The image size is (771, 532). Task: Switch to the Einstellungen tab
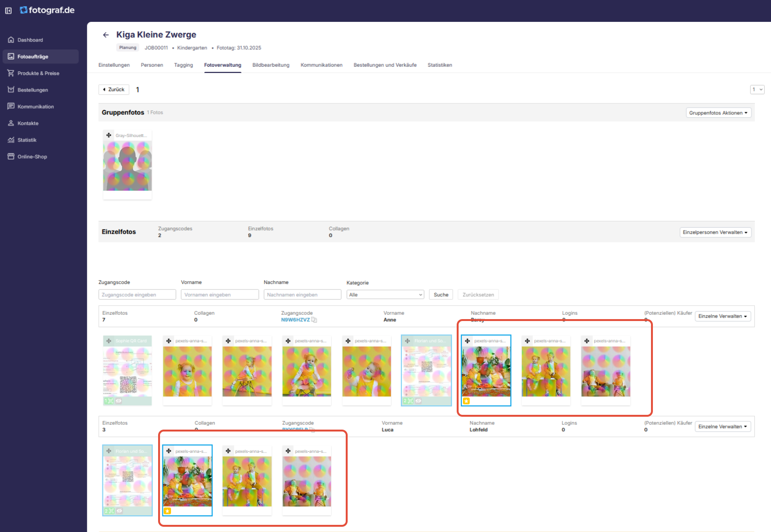pos(114,65)
